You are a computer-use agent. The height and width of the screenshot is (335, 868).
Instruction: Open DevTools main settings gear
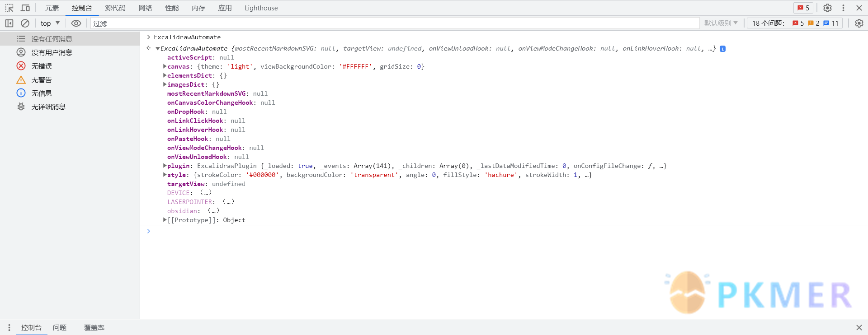[x=827, y=8]
